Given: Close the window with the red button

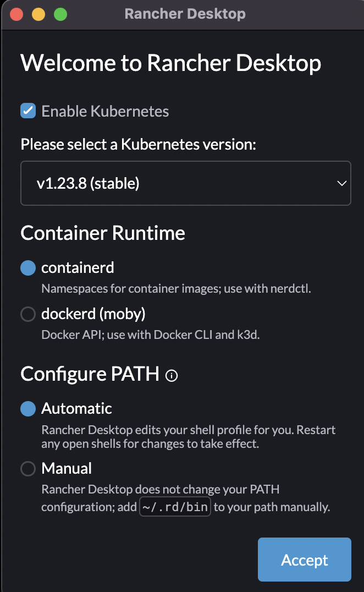Looking at the screenshot, I should (16, 14).
